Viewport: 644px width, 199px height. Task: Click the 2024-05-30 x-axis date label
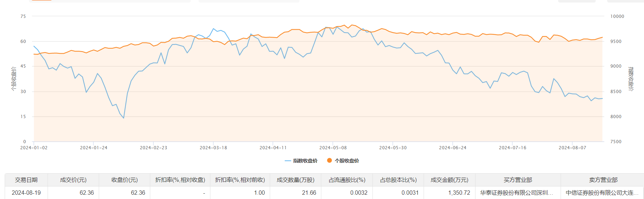(x=393, y=147)
